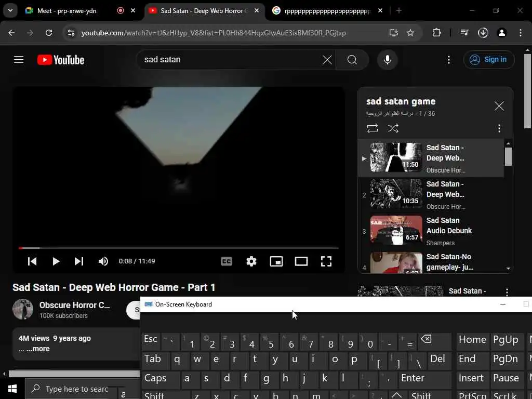The width and height of the screenshot is (532, 399).
Task: Enter full screen video
Action: [x=326, y=261]
